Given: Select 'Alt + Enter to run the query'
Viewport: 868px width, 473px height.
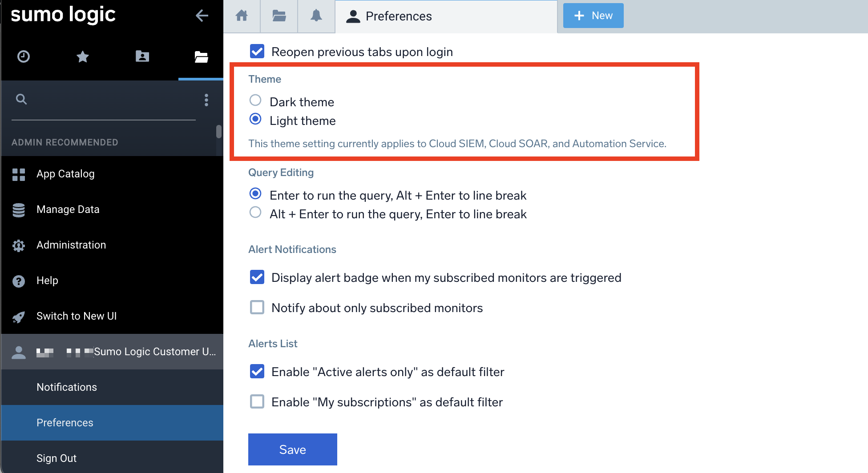Looking at the screenshot, I should 255,212.
